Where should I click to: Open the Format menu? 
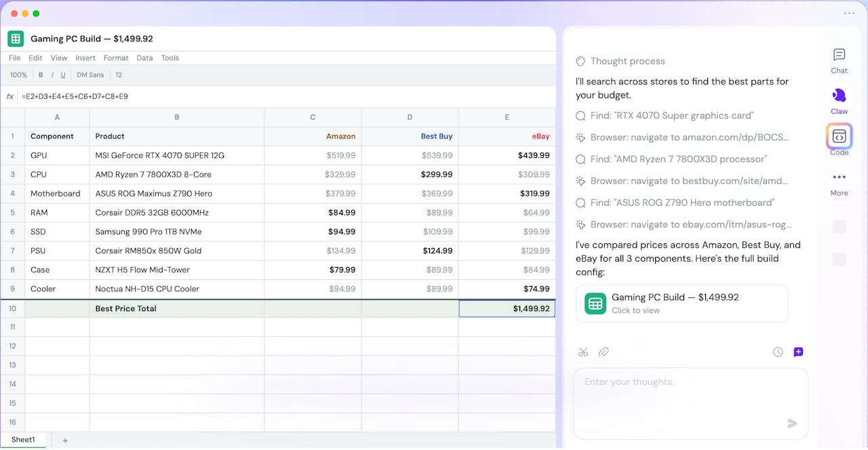[116, 58]
